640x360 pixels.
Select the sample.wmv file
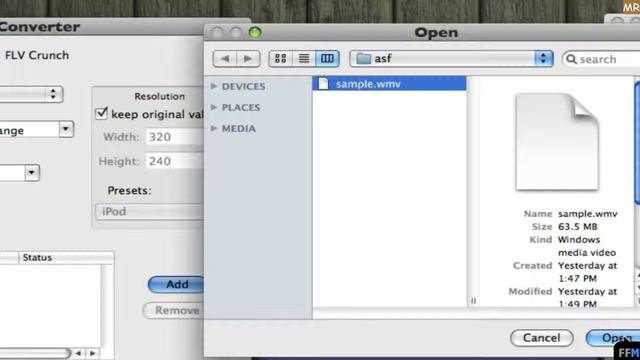389,84
